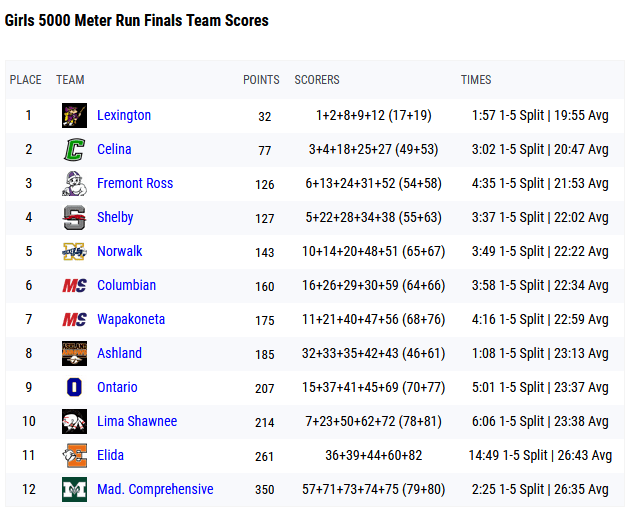632x517 pixels.
Task: Click the Wapakoneta MS logo icon
Action: [74, 319]
